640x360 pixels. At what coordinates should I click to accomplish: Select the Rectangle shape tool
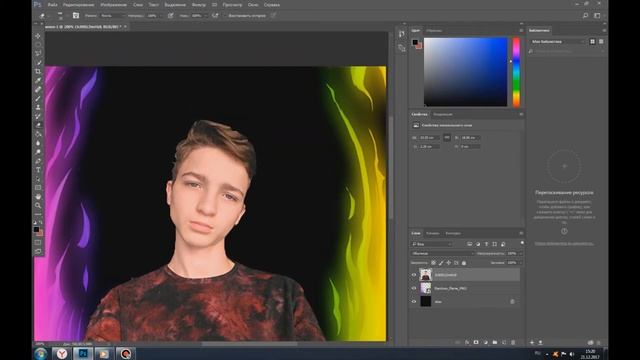38,188
